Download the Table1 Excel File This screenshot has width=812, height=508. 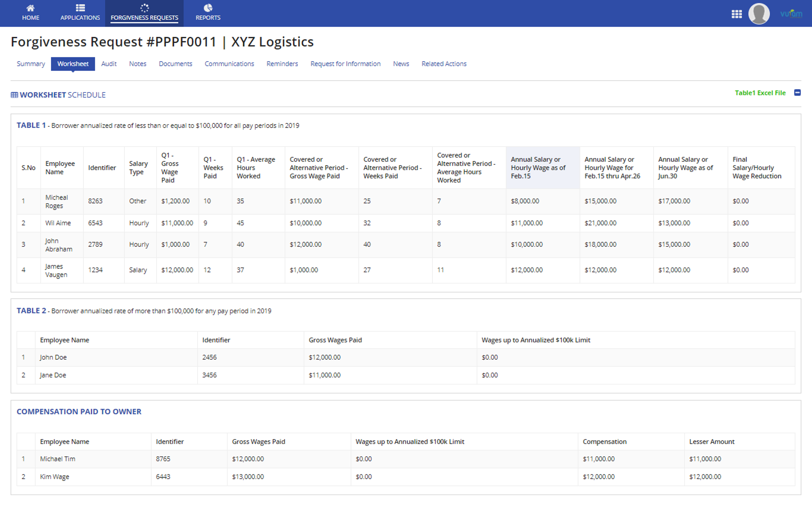760,93
